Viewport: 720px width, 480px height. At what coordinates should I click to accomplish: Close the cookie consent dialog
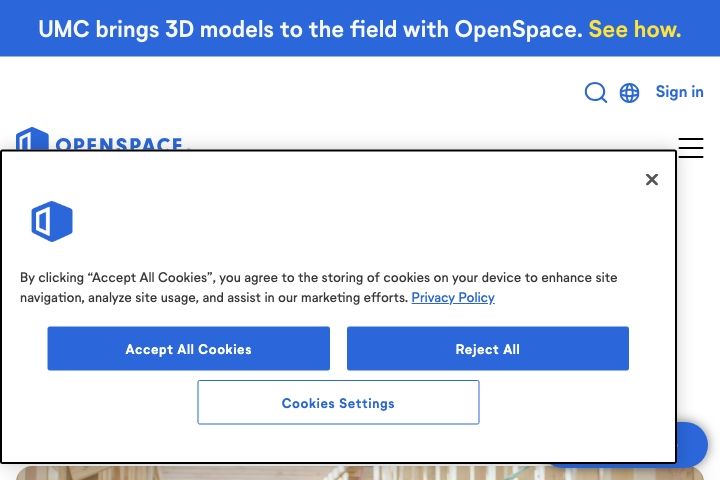point(652,180)
